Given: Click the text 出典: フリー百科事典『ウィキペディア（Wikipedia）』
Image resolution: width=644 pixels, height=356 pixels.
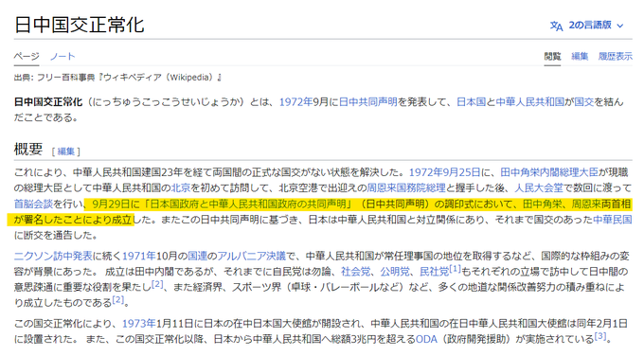Looking at the screenshot, I should (117, 78).
